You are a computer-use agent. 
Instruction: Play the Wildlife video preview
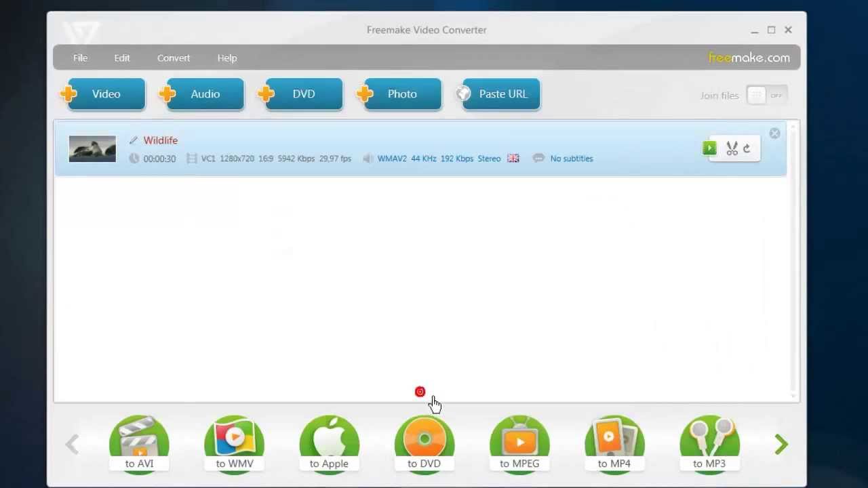(x=709, y=148)
